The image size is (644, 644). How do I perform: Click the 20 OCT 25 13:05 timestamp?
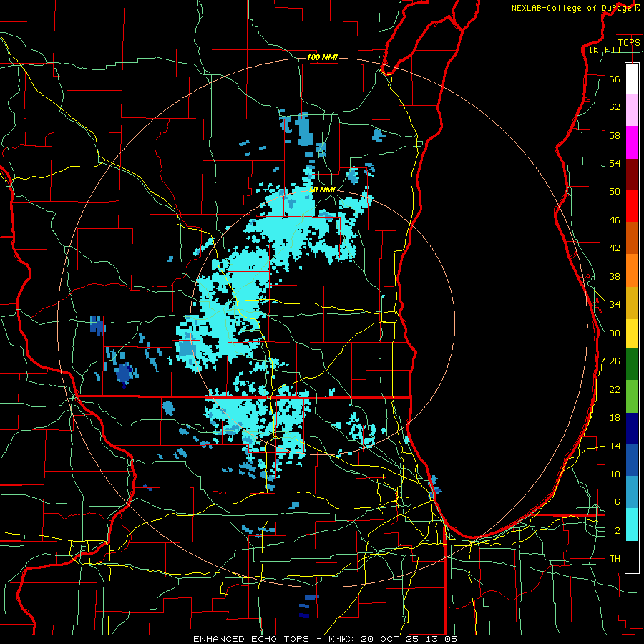pos(409,639)
